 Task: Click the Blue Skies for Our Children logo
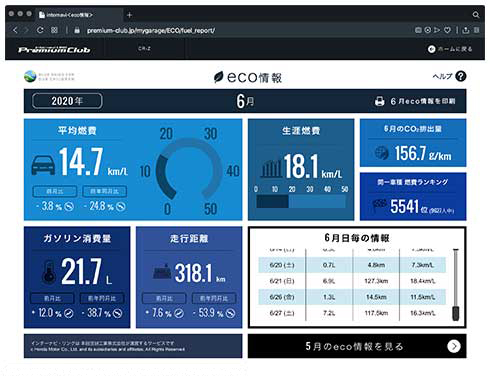click(x=49, y=76)
